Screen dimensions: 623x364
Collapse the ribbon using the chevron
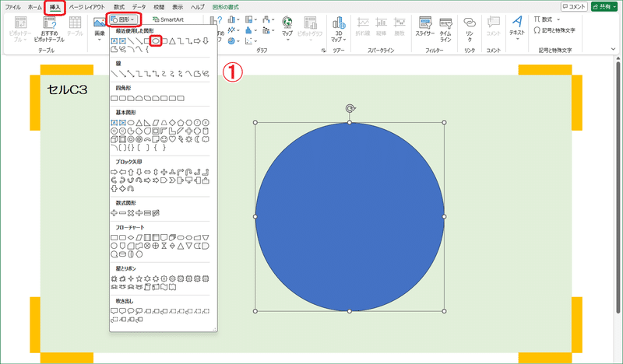613,49
